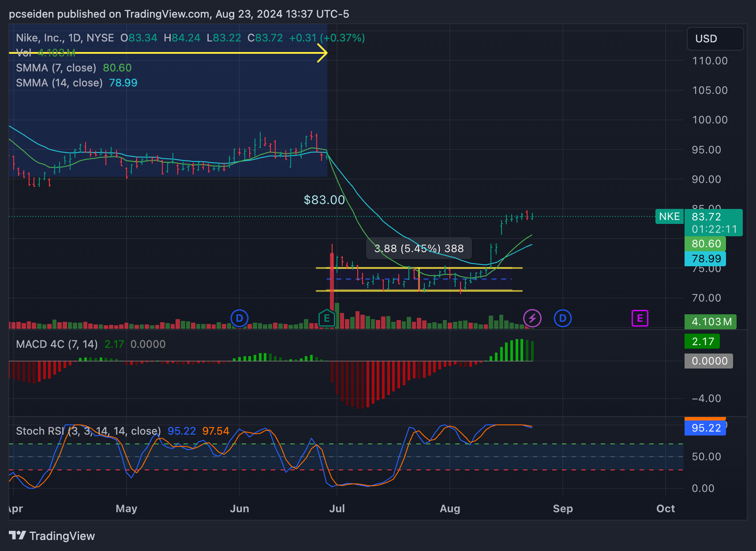Open the USD currency selector
Viewport: 756px width, 551px height.
[x=715, y=39]
